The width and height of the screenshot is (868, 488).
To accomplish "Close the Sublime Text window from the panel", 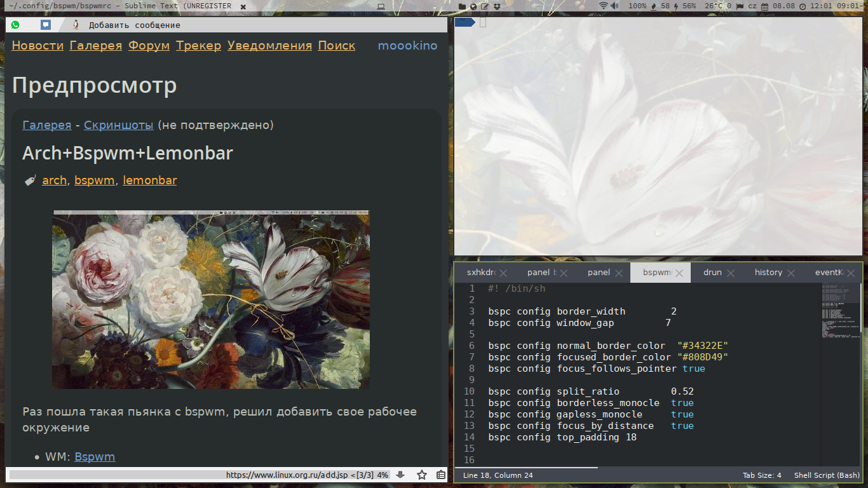I will [243, 6].
